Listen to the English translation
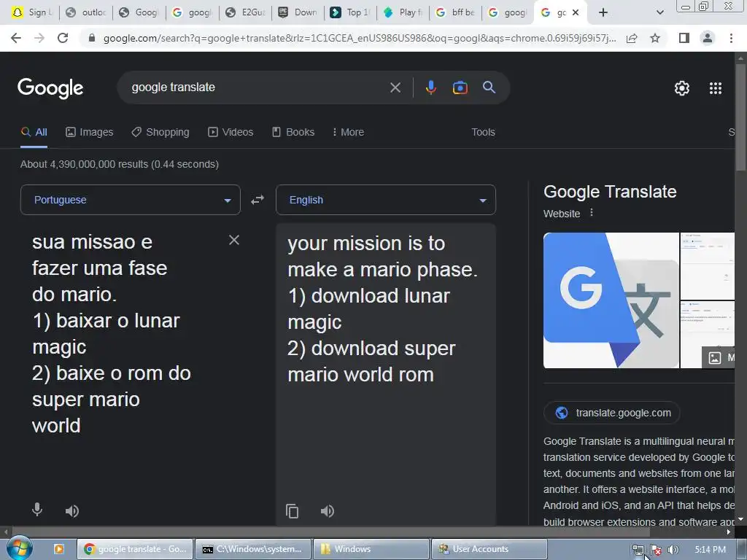747x560 pixels. point(328,511)
